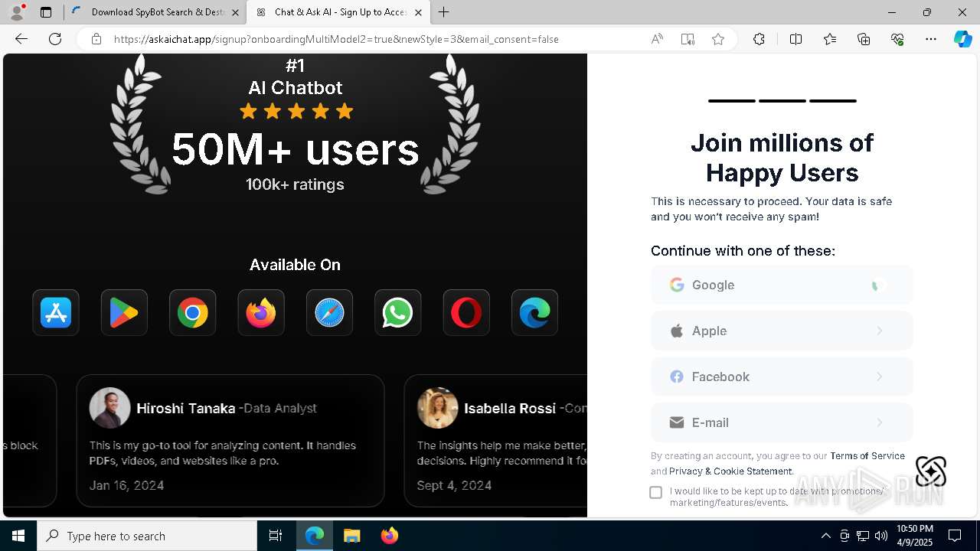980x551 pixels.
Task: Open browser Collections
Action: click(x=864, y=39)
